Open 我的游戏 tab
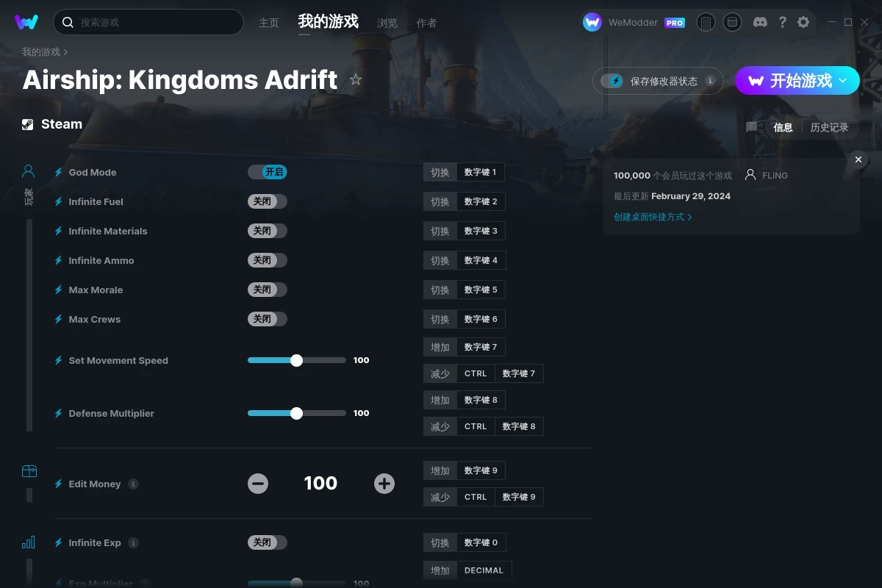Viewport: 882px width, 588px height. coord(329,21)
